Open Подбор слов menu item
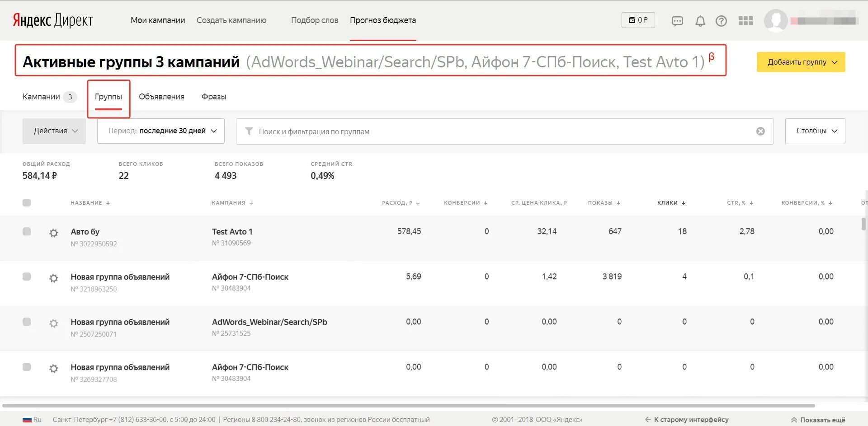The image size is (868, 426). click(315, 20)
